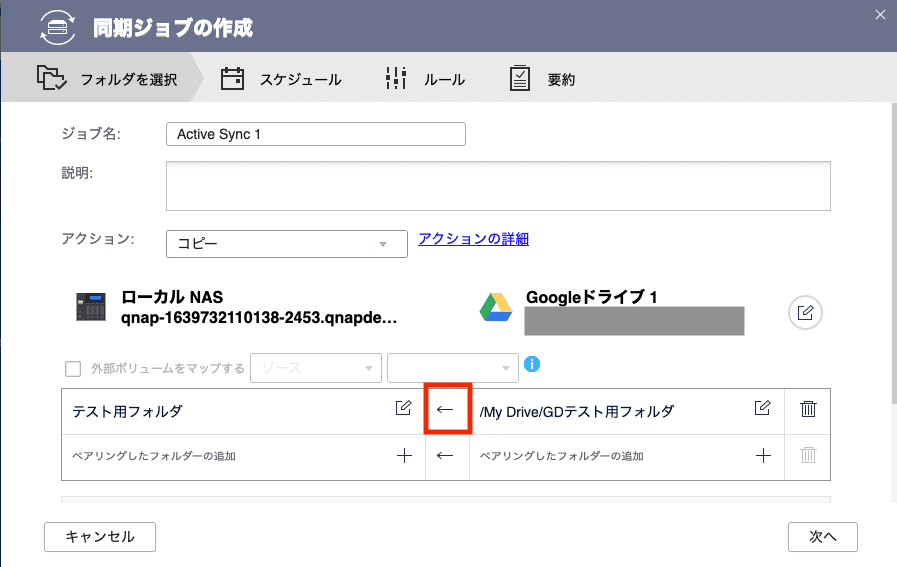
Task: Delete the テスト用フォルダ pairing row
Action: pyautogui.click(x=808, y=409)
